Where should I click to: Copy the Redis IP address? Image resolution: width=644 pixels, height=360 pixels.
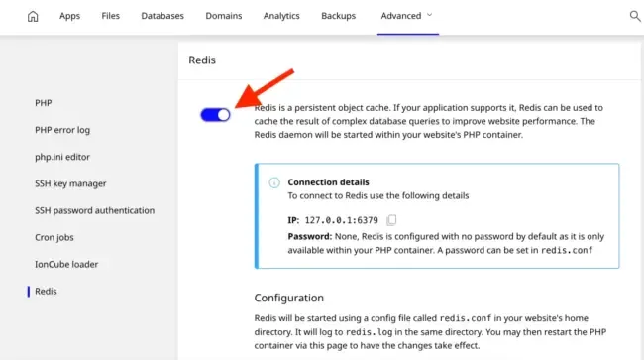391,220
